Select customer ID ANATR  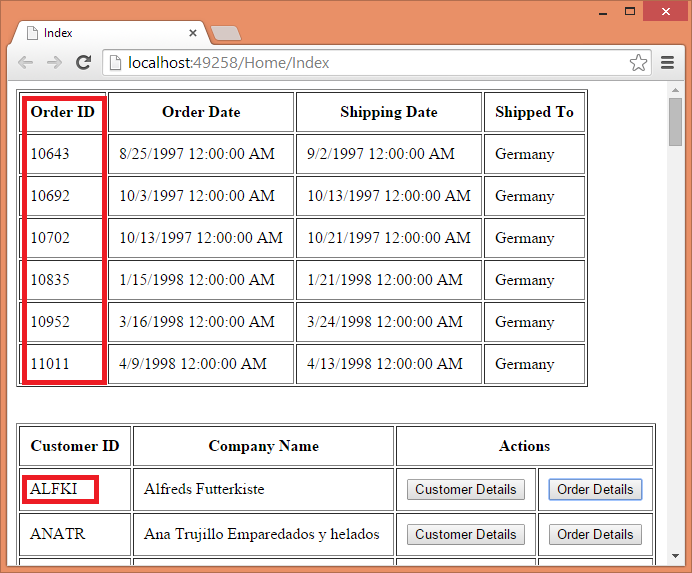pos(57,534)
